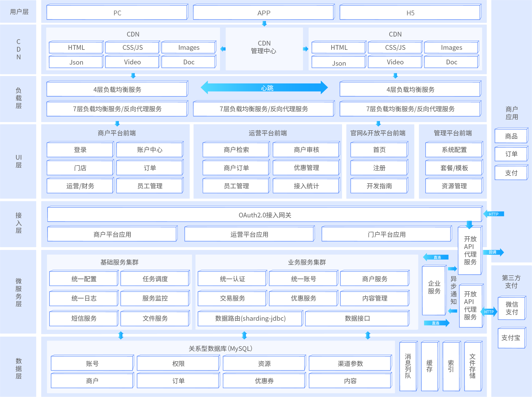
Task: Click the 数据路由(sharding-jdbc) box
Action: coord(250,318)
